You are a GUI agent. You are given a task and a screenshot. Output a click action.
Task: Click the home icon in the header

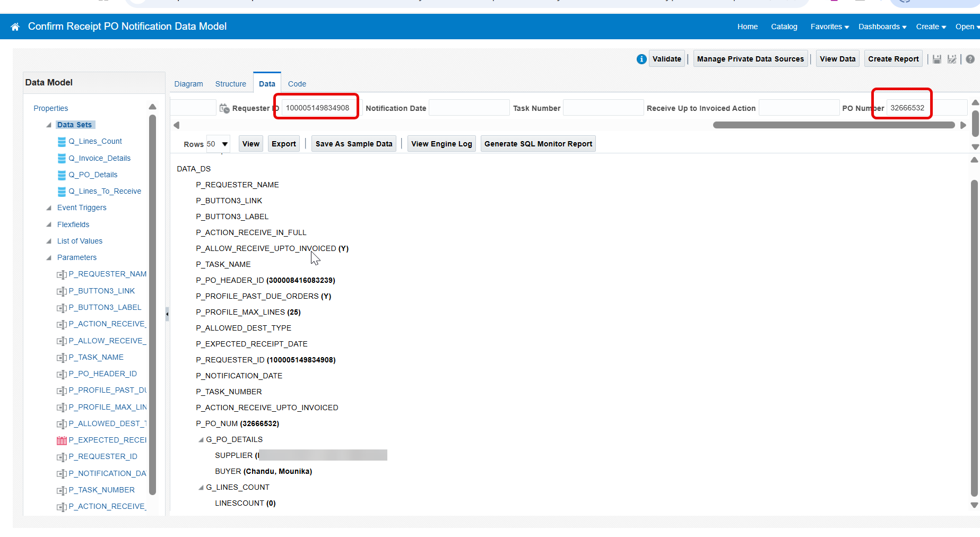(x=15, y=27)
